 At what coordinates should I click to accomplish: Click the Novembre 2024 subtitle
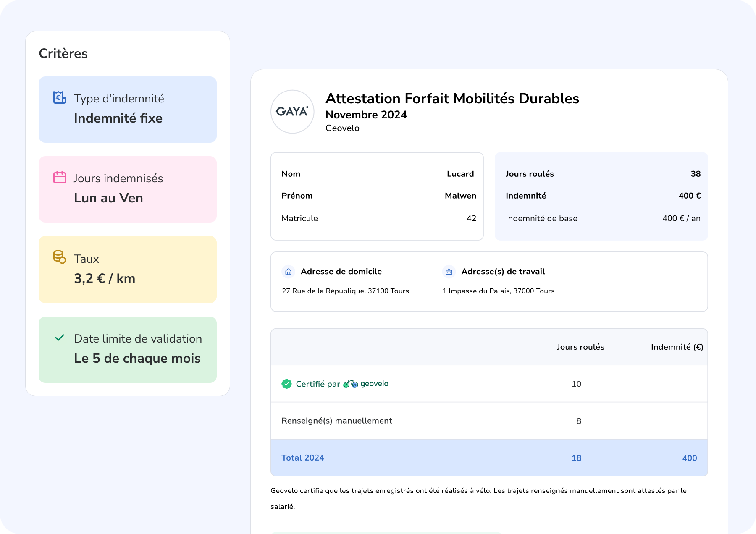(x=366, y=115)
